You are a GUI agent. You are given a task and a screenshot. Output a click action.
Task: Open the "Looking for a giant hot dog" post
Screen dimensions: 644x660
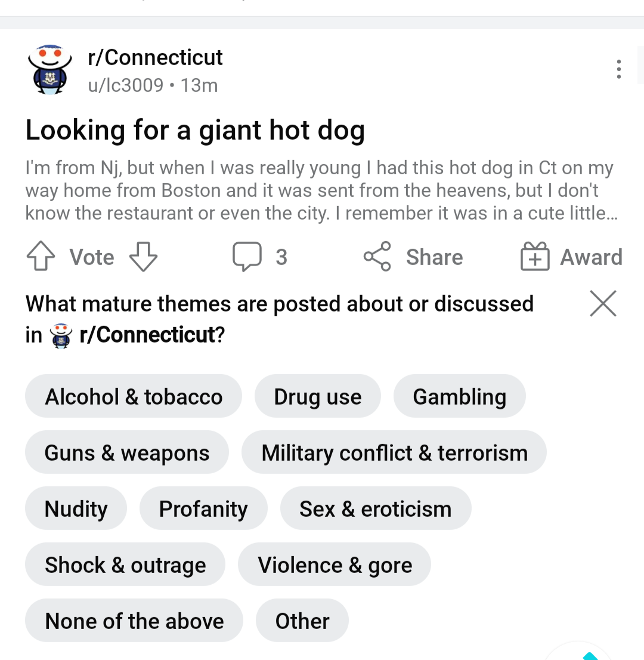click(x=195, y=131)
